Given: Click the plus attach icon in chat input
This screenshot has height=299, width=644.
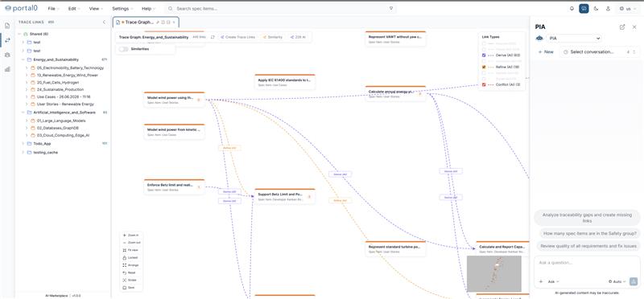Looking at the screenshot, I should click(540, 282).
